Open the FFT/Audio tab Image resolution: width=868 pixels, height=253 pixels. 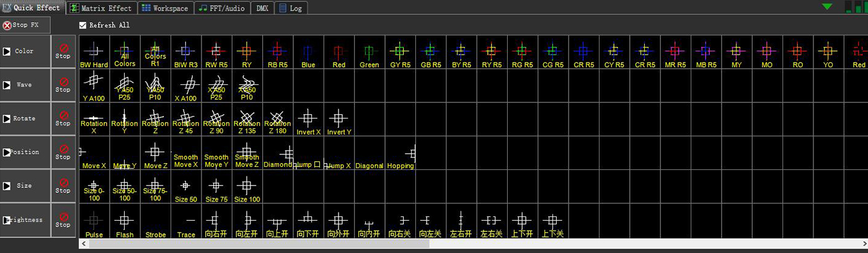(223, 8)
